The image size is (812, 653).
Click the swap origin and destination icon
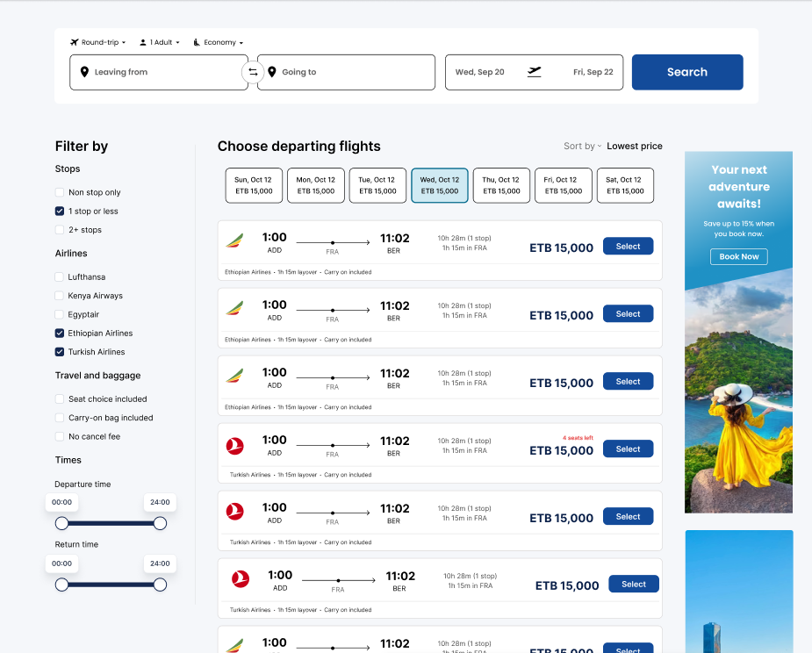click(x=253, y=72)
